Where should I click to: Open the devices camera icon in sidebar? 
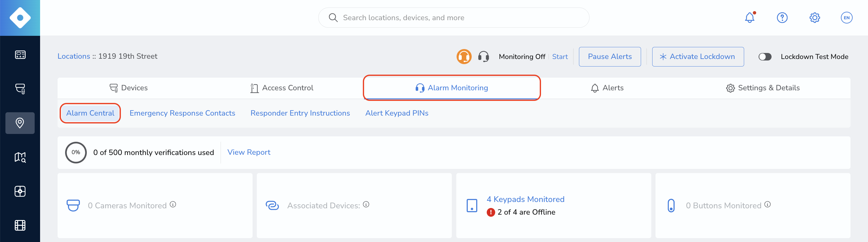[20, 89]
